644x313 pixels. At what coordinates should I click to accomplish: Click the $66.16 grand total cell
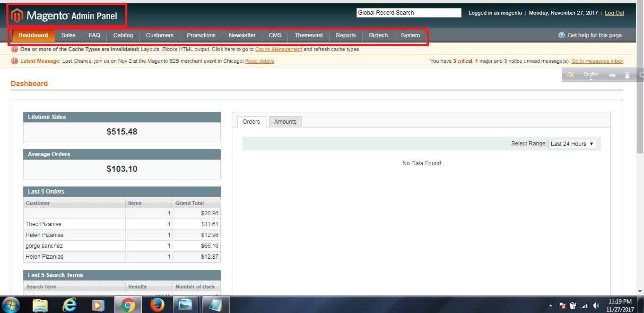pos(197,246)
